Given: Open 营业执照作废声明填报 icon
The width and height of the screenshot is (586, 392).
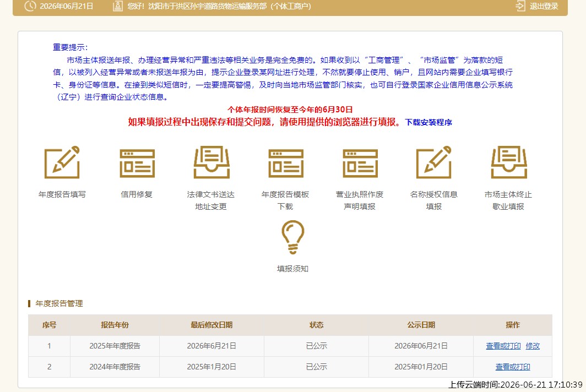Looking at the screenshot, I should point(360,164).
